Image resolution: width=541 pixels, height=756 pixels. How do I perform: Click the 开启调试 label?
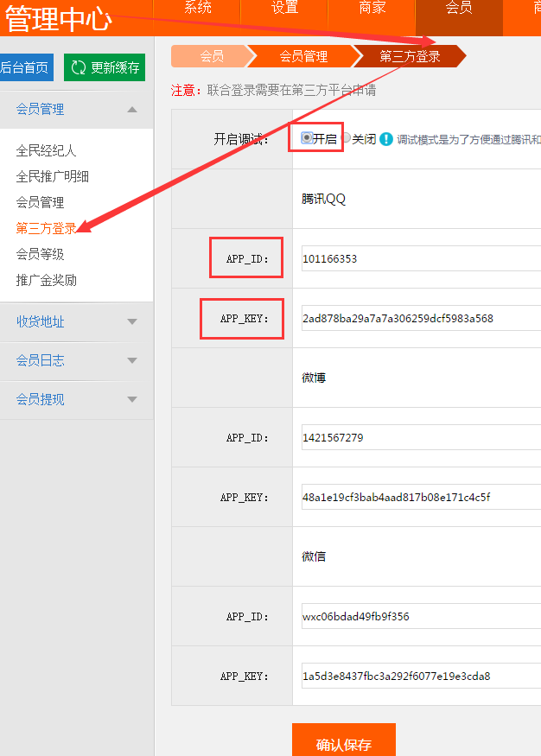click(x=241, y=139)
